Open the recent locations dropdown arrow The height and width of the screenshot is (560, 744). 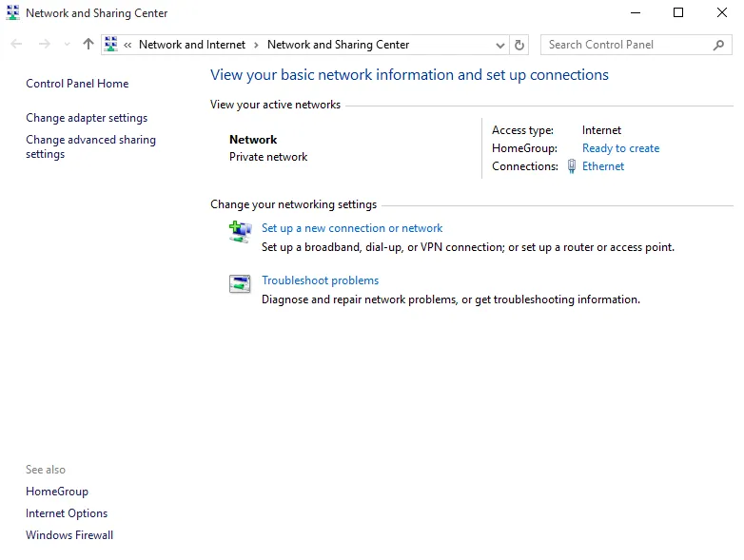tap(67, 45)
